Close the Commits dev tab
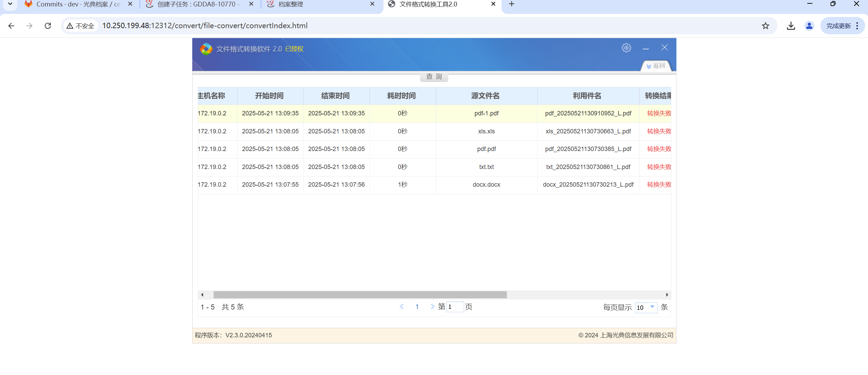This screenshot has width=868, height=375. pyautogui.click(x=130, y=4)
